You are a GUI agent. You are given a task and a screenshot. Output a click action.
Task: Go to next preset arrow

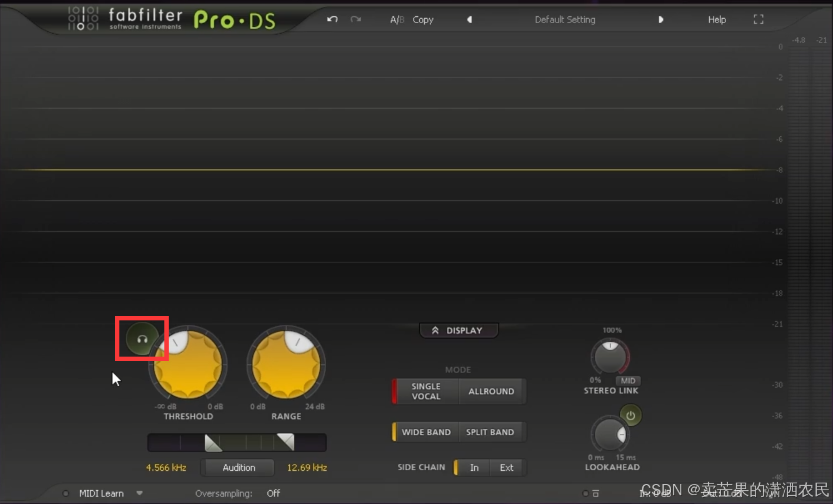pyautogui.click(x=661, y=20)
